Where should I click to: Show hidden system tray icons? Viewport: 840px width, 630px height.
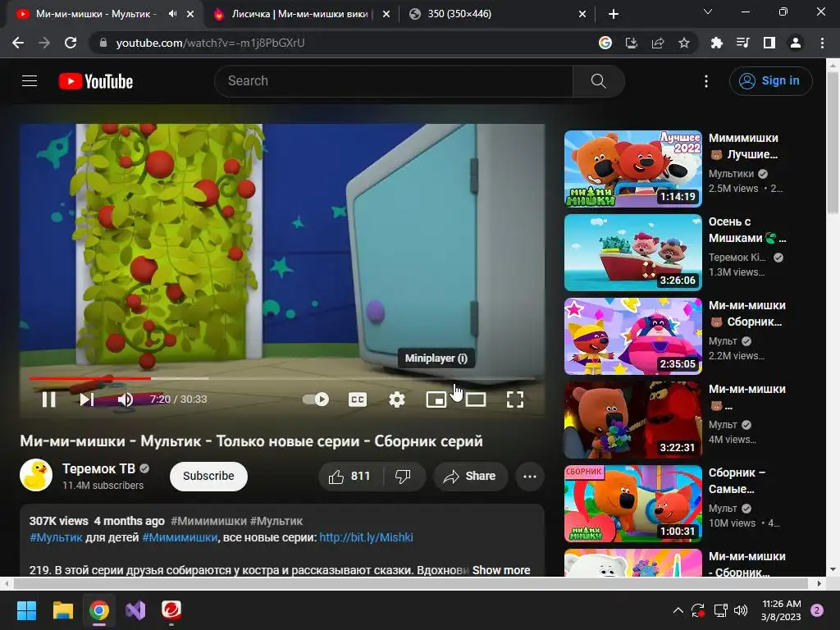(x=678, y=610)
